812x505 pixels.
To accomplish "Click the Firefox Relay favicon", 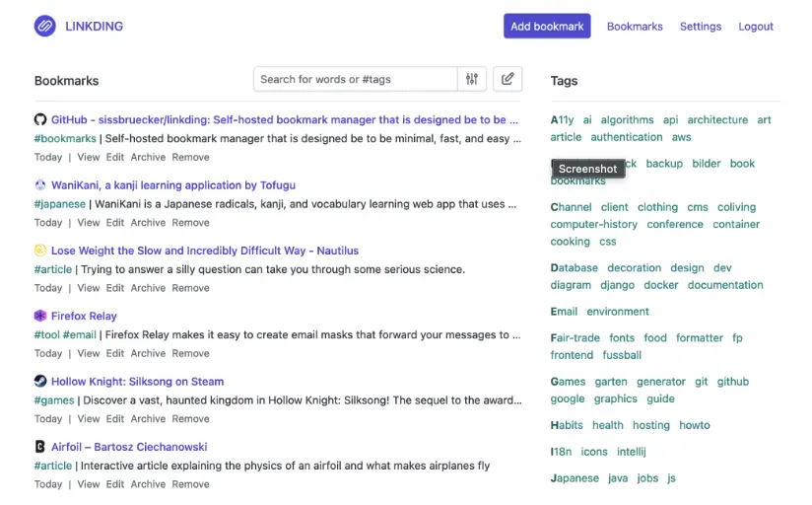I will click(x=40, y=316).
